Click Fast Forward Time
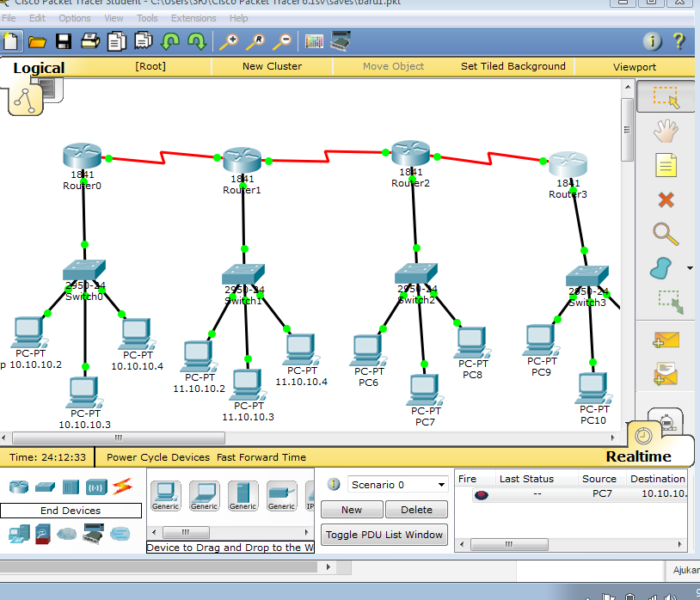The image size is (700, 600). point(261,457)
